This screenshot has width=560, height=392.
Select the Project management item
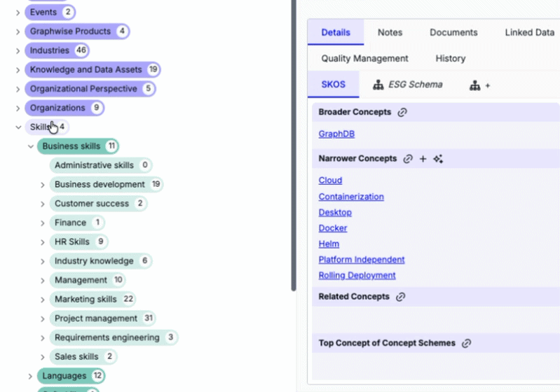tap(102, 318)
